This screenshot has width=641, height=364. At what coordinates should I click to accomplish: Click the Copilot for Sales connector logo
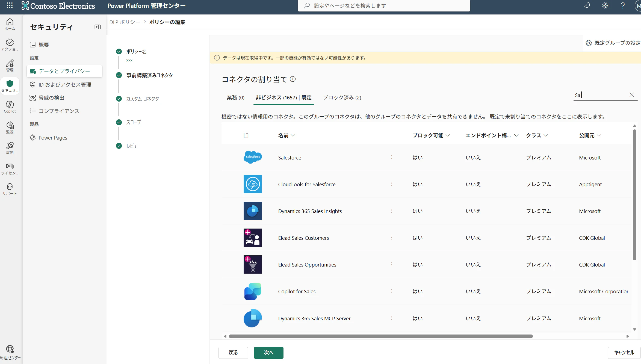tap(253, 291)
